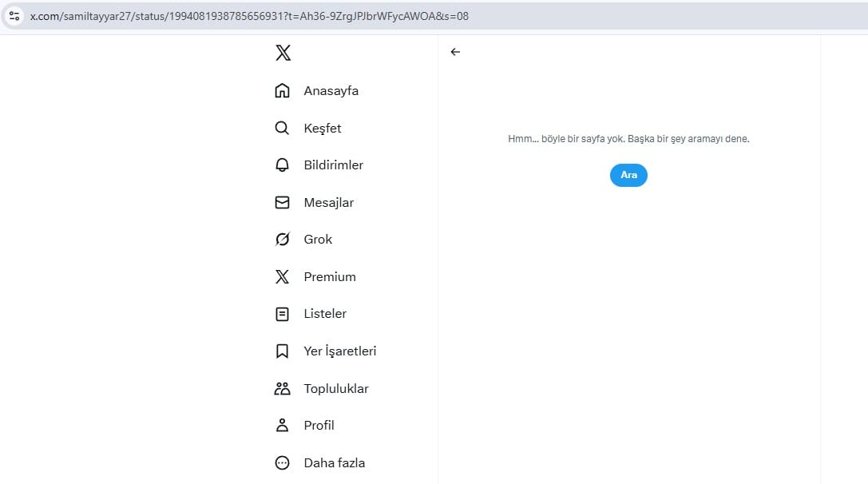Click the Topluluklar people icon

click(282, 389)
